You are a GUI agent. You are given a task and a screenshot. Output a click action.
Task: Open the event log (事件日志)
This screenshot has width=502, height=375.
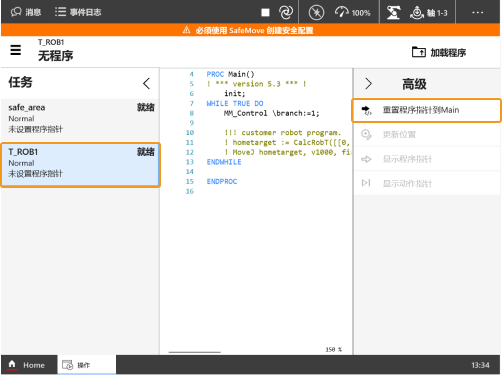(78, 12)
